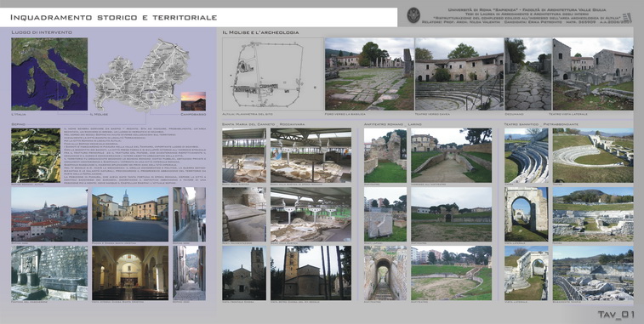Open the satellite map of Italy
The height and width of the screenshot is (324, 644).
point(49,74)
